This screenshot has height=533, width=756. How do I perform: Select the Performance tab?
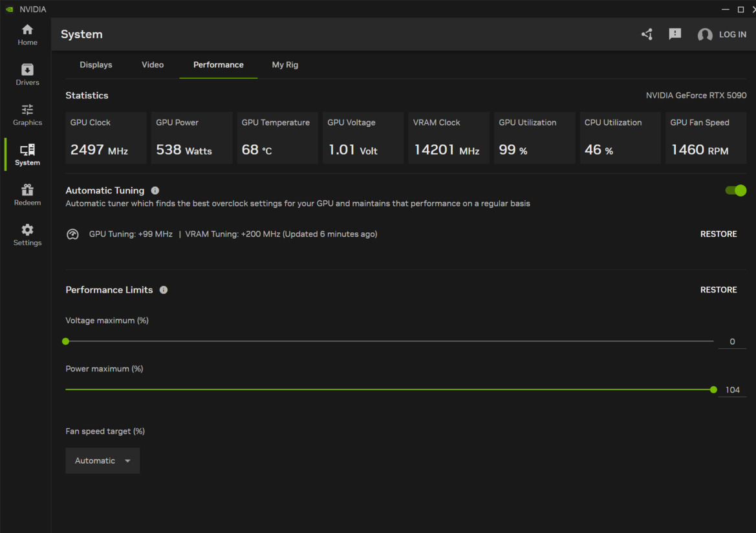tap(219, 65)
